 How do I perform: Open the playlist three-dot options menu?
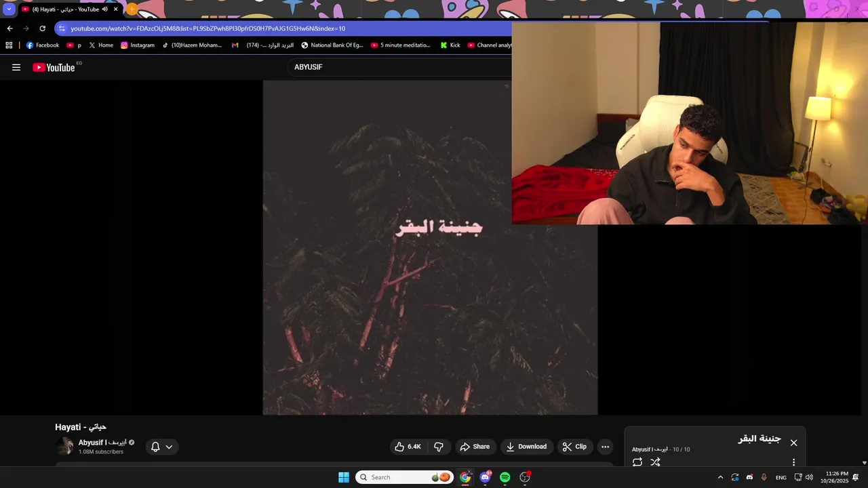point(793,462)
